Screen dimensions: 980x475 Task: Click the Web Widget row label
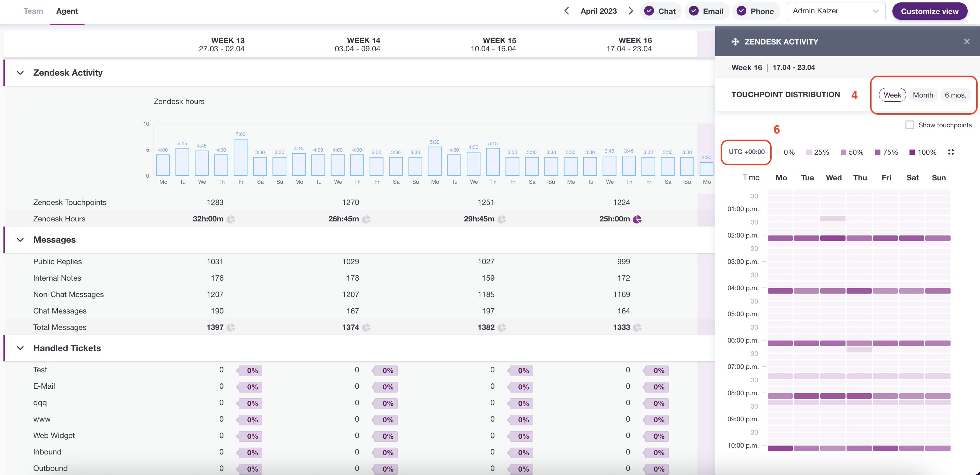point(54,435)
